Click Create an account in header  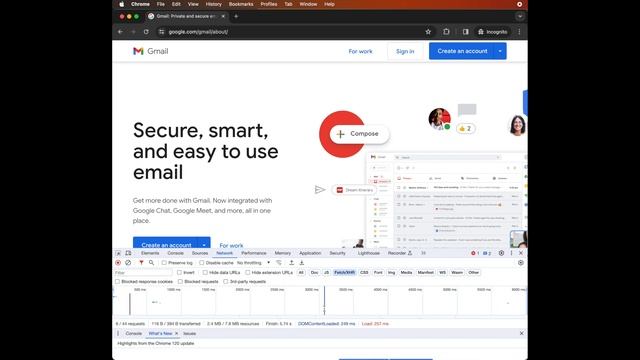[x=462, y=51]
